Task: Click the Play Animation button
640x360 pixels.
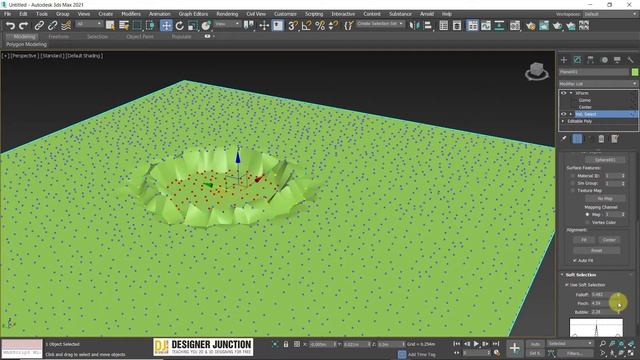Action: pos(476,344)
